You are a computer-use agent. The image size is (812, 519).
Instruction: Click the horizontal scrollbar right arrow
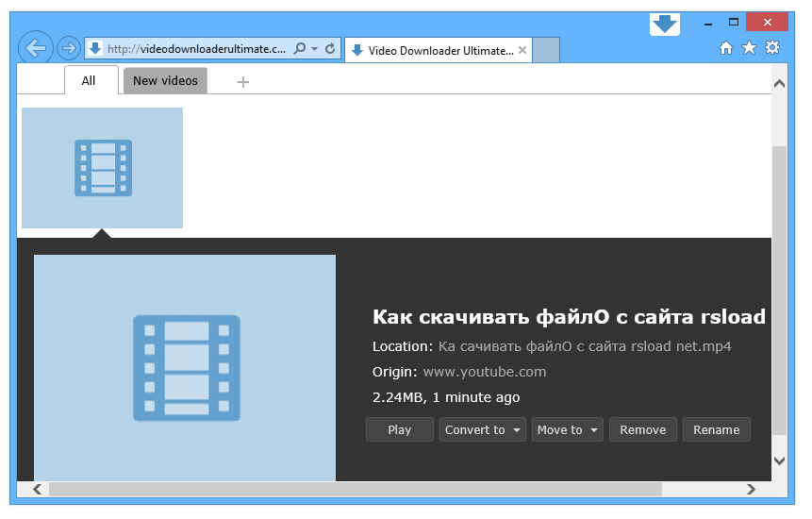tap(751, 489)
